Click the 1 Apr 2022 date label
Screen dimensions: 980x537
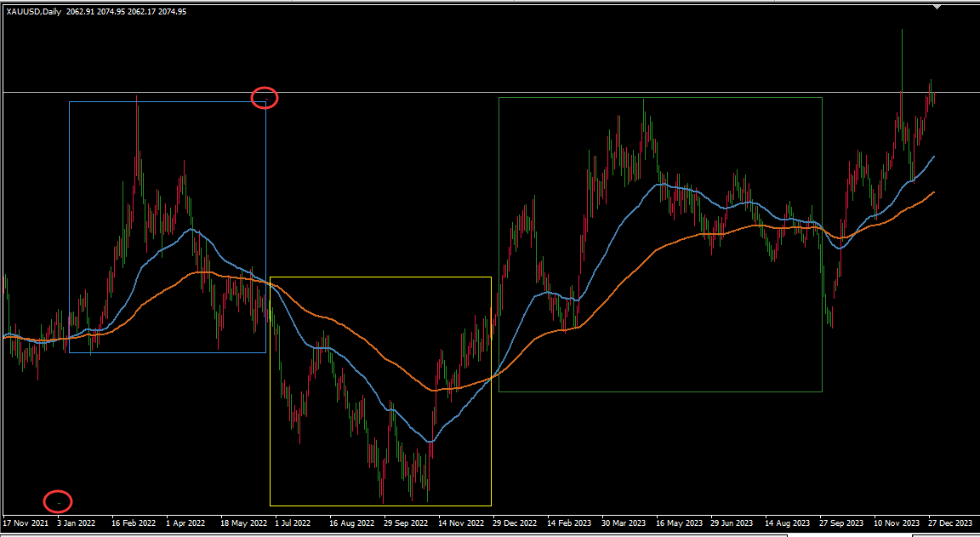(185, 522)
